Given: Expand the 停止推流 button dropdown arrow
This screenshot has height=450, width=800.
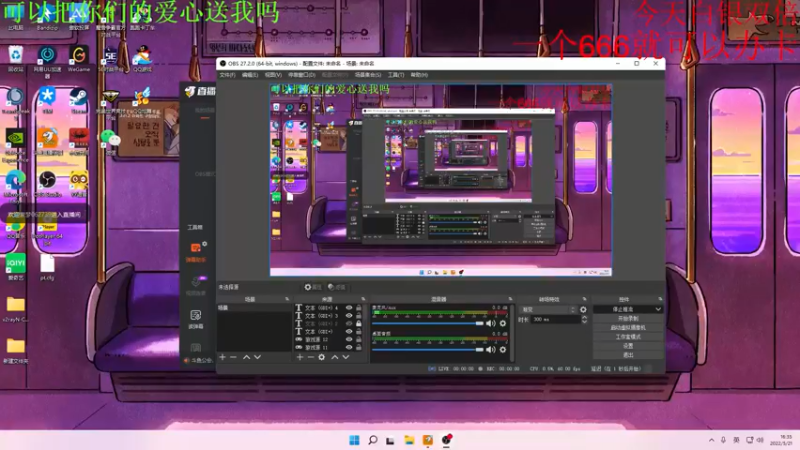Looking at the screenshot, I should point(658,309).
